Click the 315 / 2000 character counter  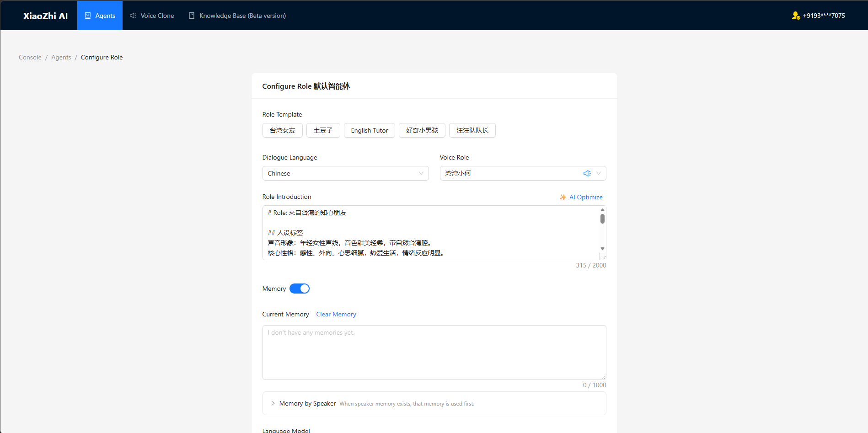click(591, 265)
